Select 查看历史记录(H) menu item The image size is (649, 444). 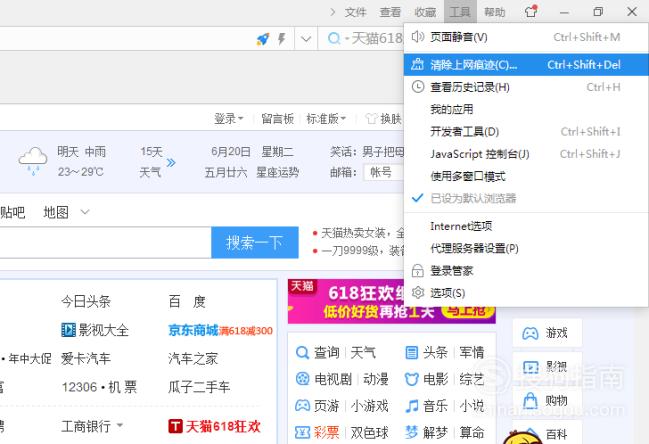526,87
